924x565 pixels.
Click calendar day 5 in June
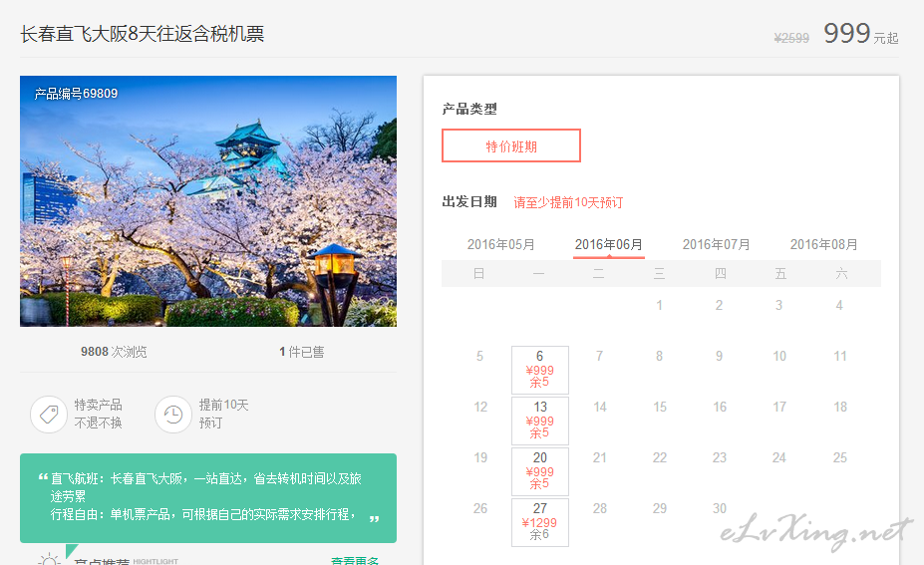(479, 357)
